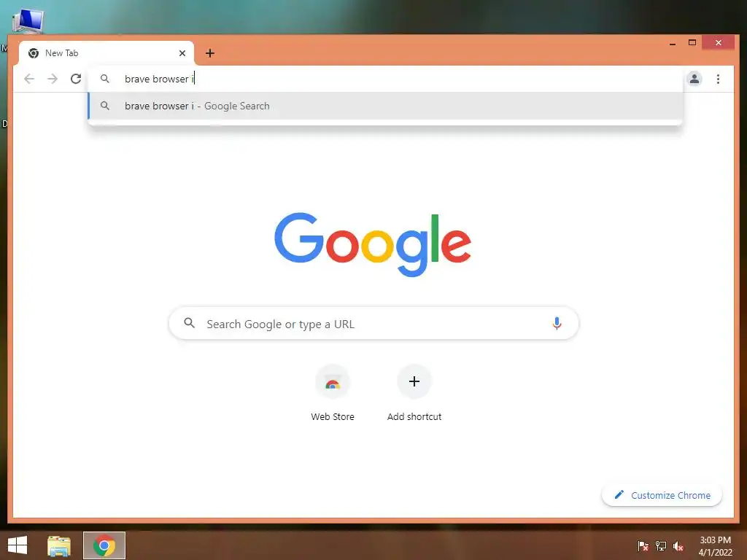
Task: Reload the page with the refresh icon
Action: [76, 79]
